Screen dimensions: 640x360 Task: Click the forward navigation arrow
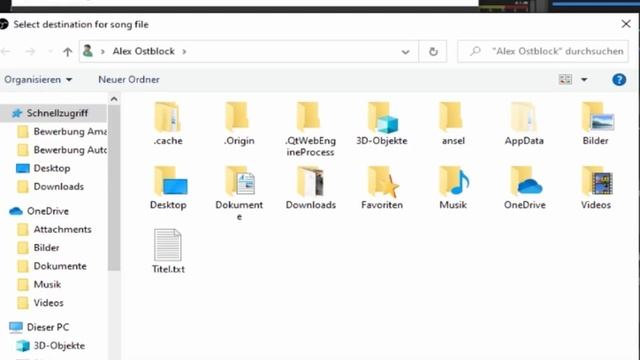pos(30,51)
